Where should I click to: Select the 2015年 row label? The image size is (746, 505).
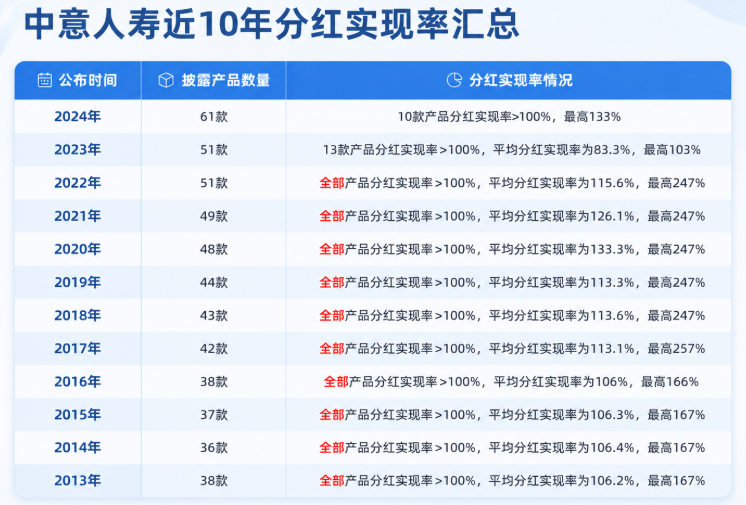[78, 415]
